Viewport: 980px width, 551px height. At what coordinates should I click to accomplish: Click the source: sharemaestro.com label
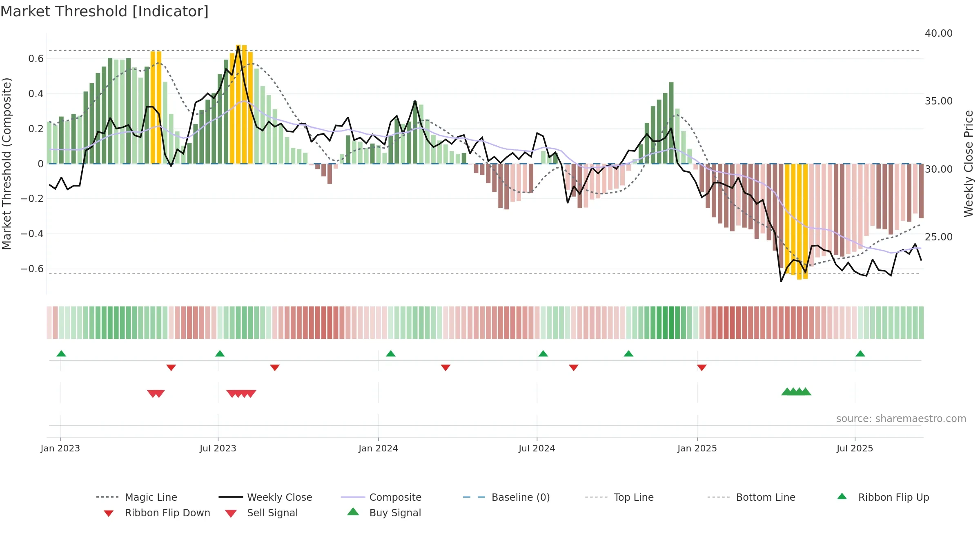tap(901, 419)
